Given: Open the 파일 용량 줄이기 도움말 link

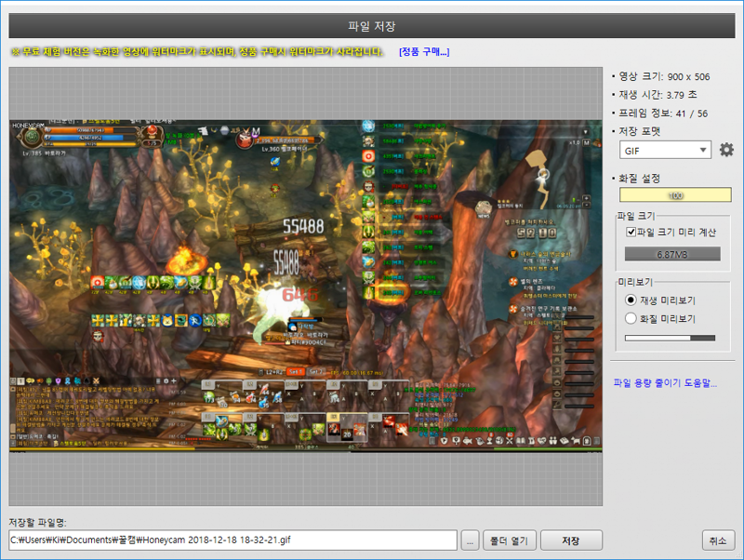Looking at the screenshot, I should 665,383.
